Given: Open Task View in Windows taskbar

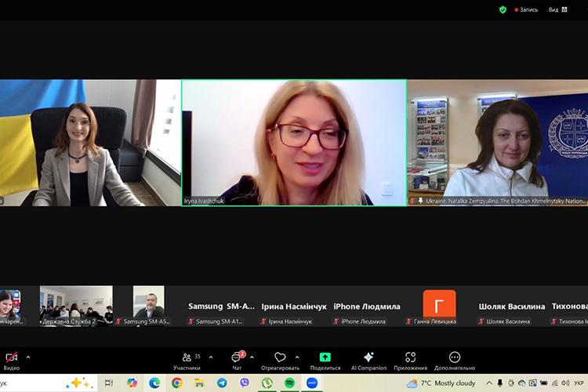Looking at the screenshot, I should pyautogui.click(x=109, y=383).
